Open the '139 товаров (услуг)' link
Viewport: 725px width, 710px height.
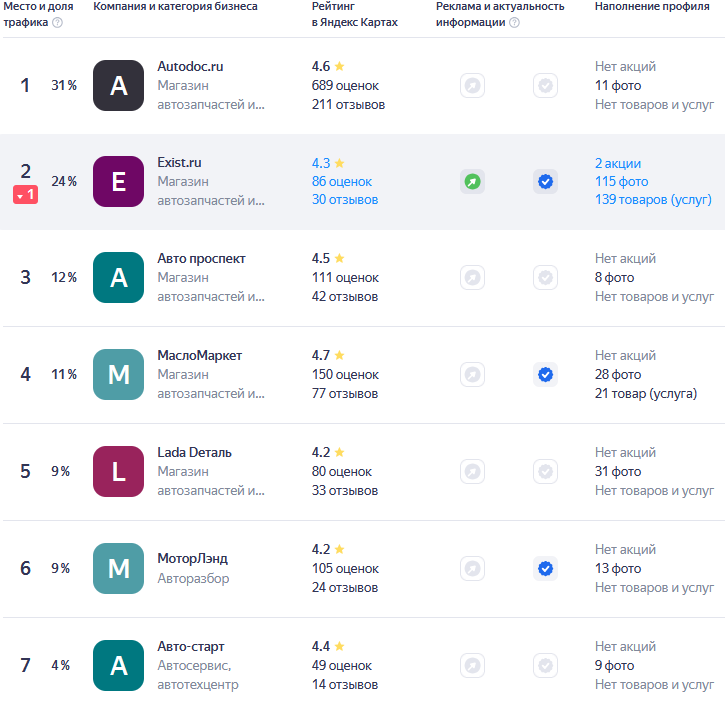[x=652, y=200]
